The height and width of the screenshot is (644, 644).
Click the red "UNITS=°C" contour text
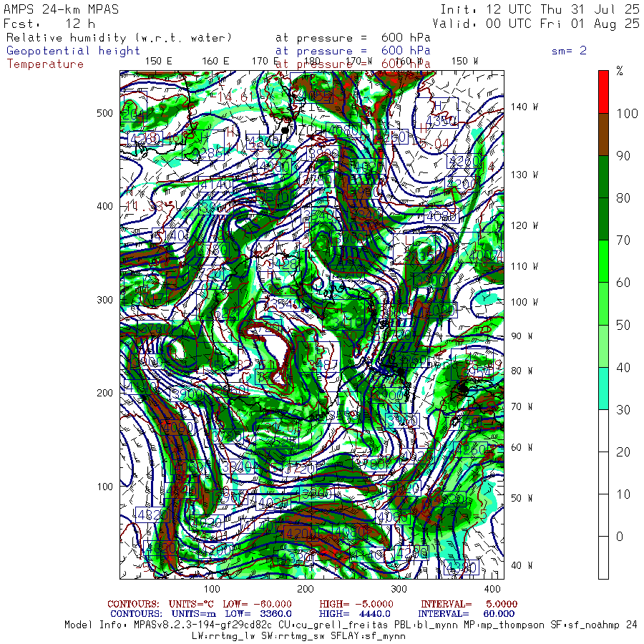tap(191, 604)
